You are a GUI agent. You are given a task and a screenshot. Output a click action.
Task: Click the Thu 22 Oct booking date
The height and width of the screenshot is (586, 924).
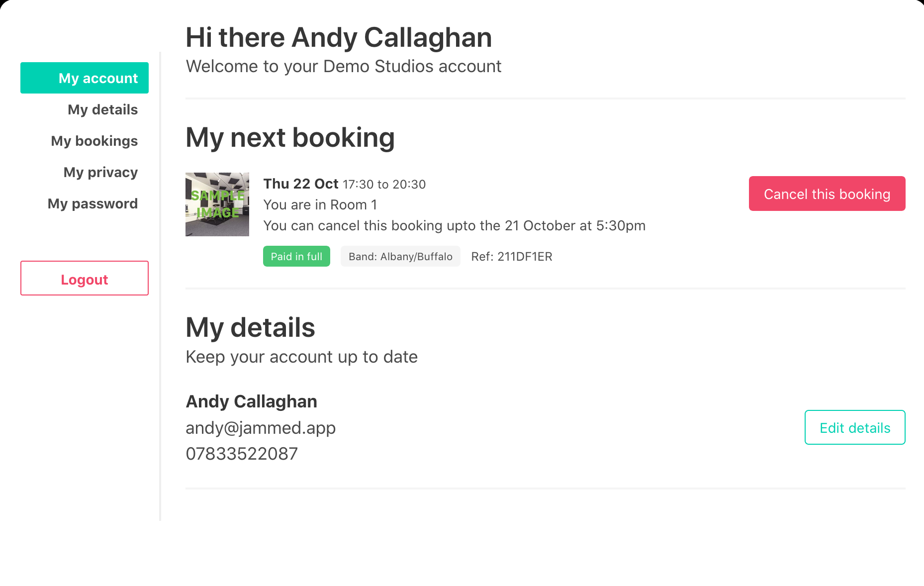(301, 184)
